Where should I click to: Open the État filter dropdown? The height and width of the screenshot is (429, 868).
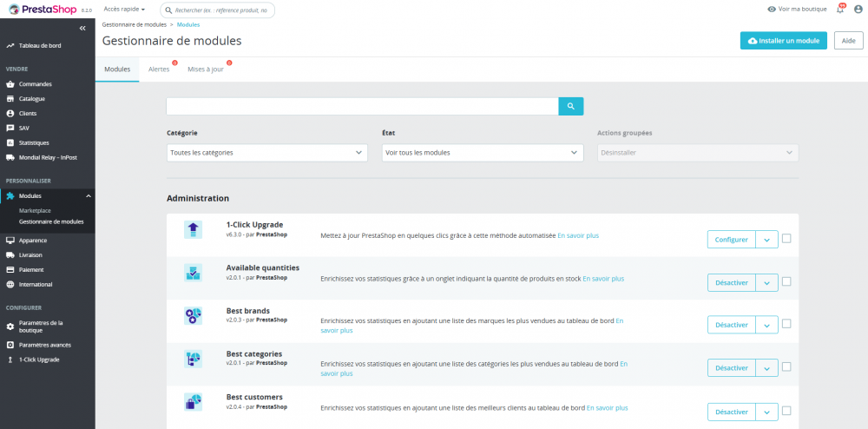coord(483,153)
